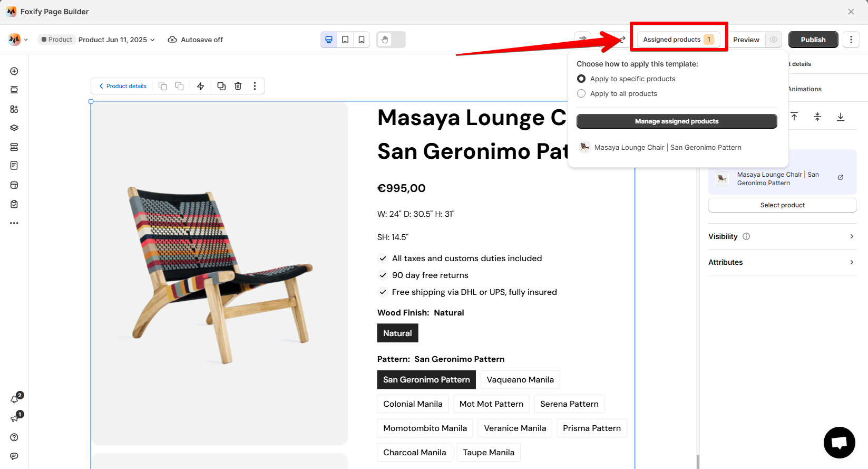Click the Publish button

[x=813, y=40]
